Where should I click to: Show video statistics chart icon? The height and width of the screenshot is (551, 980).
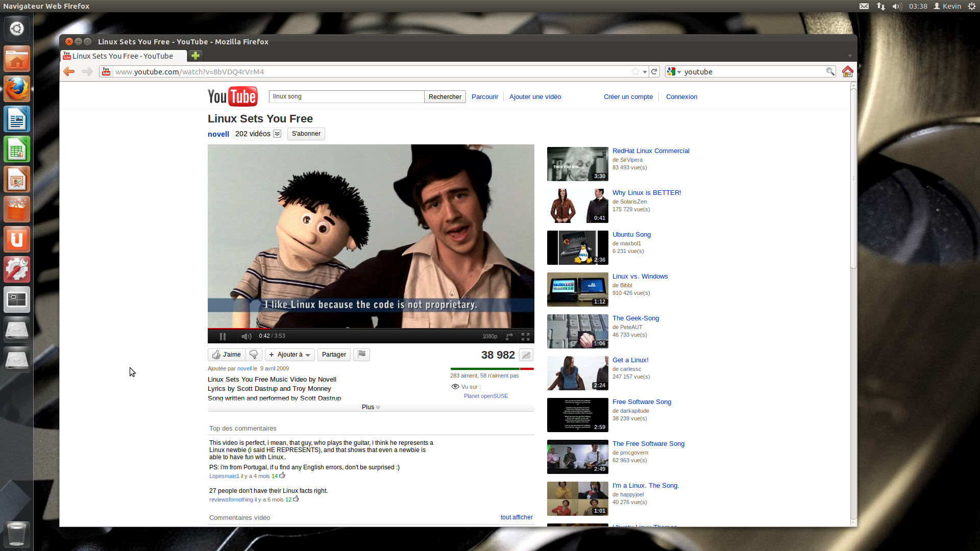coord(526,355)
